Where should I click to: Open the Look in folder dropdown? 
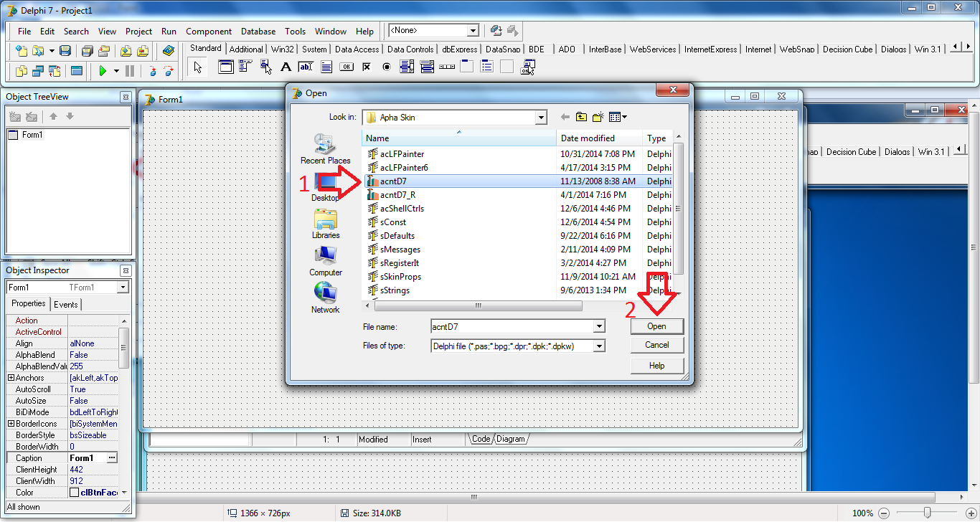[x=541, y=116]
